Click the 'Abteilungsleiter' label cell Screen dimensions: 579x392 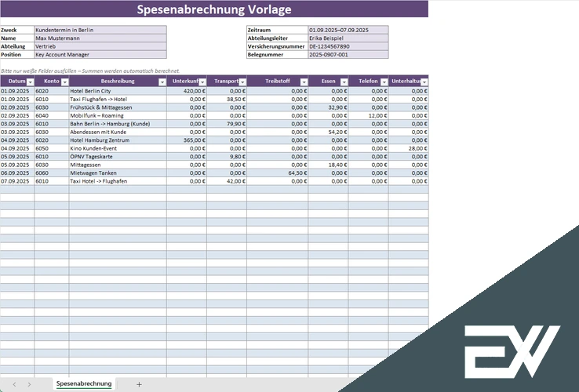coord(277,38)
